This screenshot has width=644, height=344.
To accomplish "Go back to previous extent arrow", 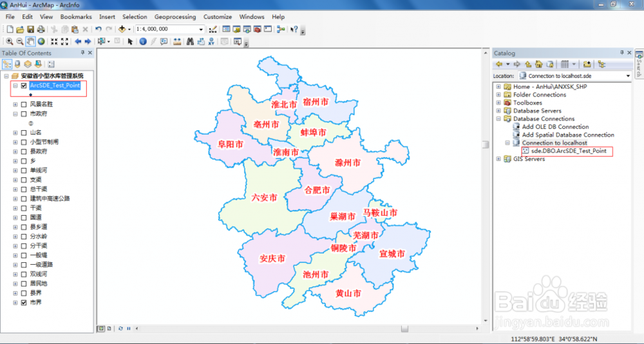I will [78, 41].
